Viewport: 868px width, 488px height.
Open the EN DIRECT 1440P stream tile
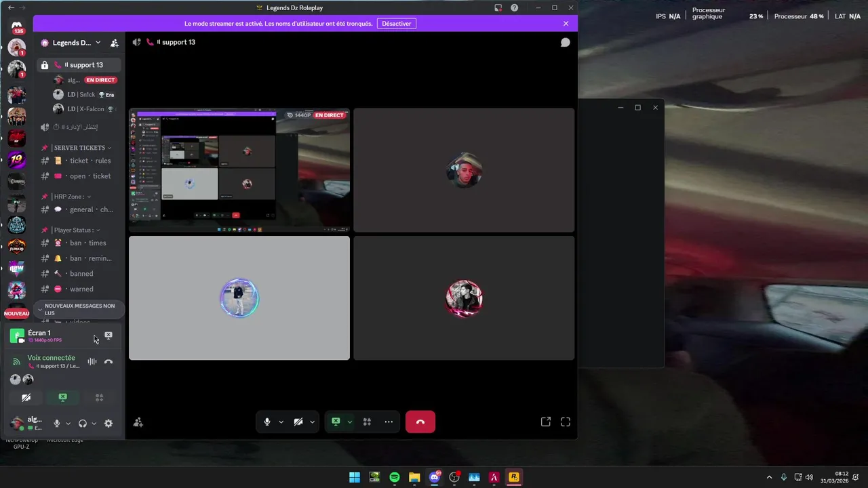[x=239, y=169]
